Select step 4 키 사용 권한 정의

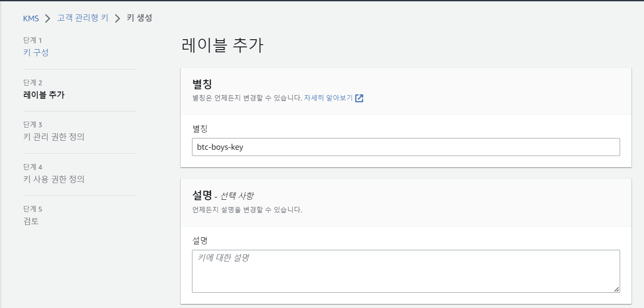54,179
